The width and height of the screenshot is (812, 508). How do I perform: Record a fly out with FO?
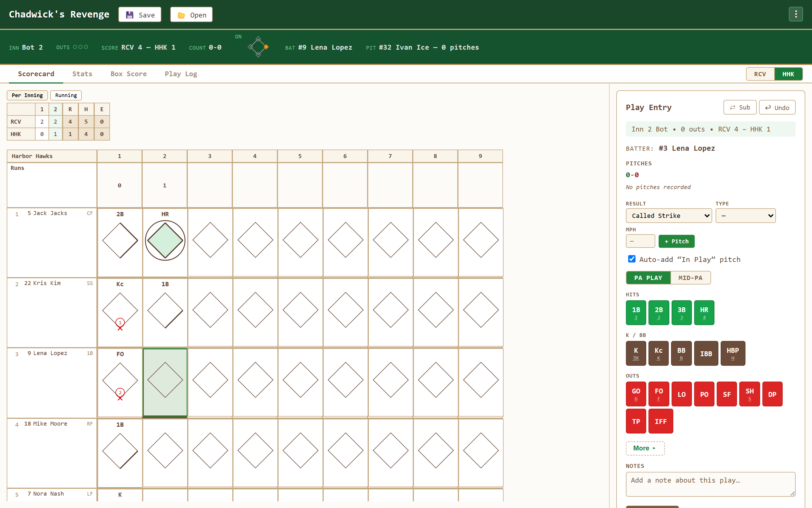coord(659,394)
